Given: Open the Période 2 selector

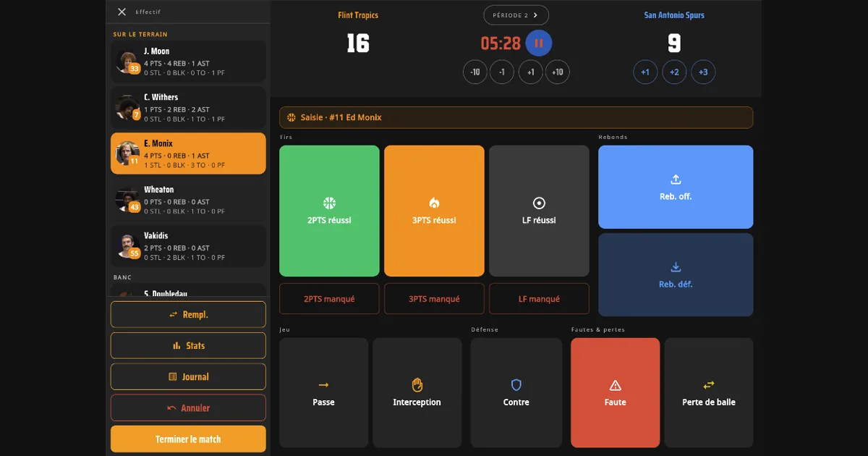Looking at the screenshot, I should coord(516,15).
